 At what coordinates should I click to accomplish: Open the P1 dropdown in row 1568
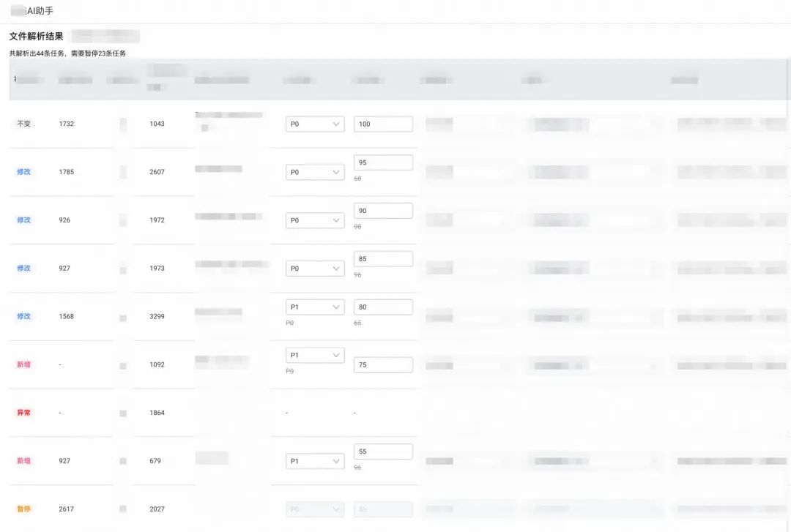[x=315, y=307]
